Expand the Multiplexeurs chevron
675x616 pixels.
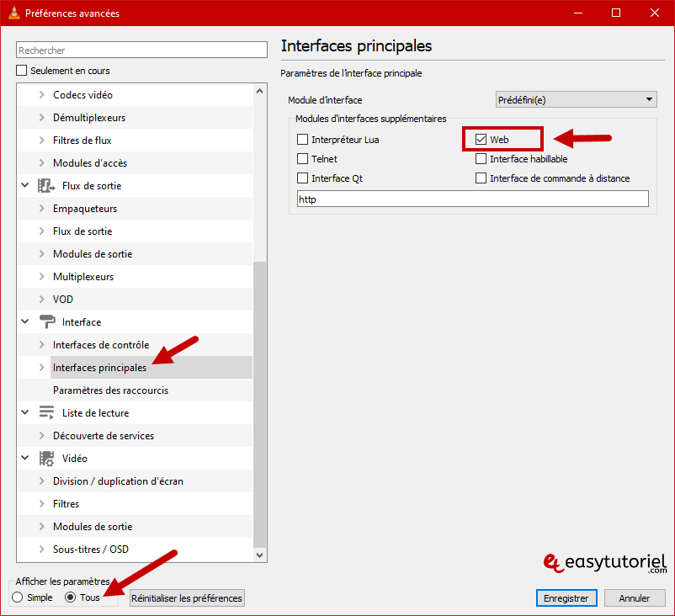[x=42, y=276]
